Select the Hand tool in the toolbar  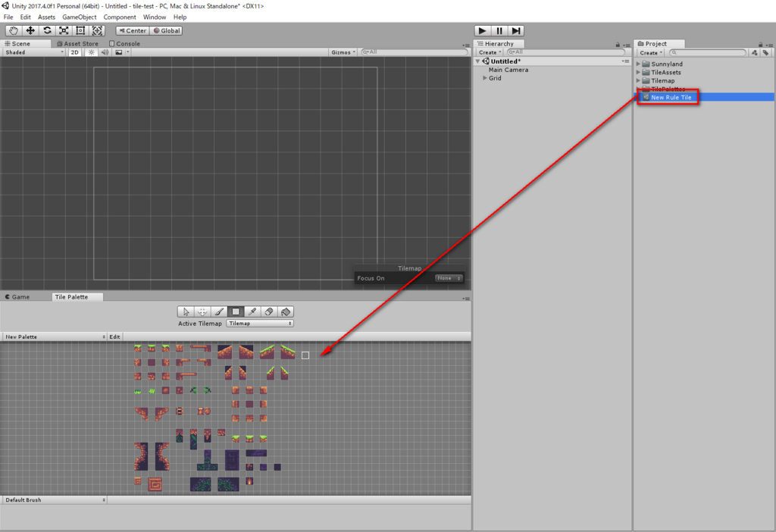(x=14, y=30)
